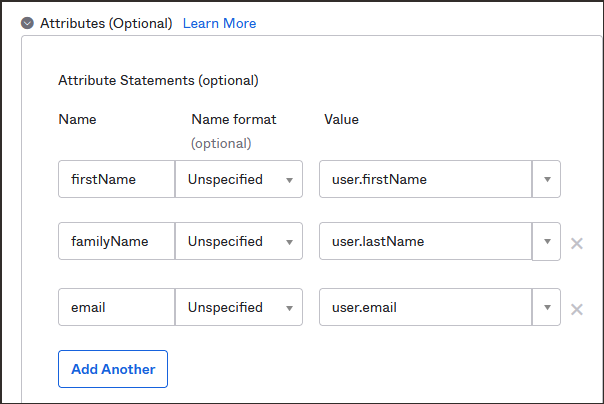Select the email name input field
This screenshot has width=604, height=404.
[116, 308]
